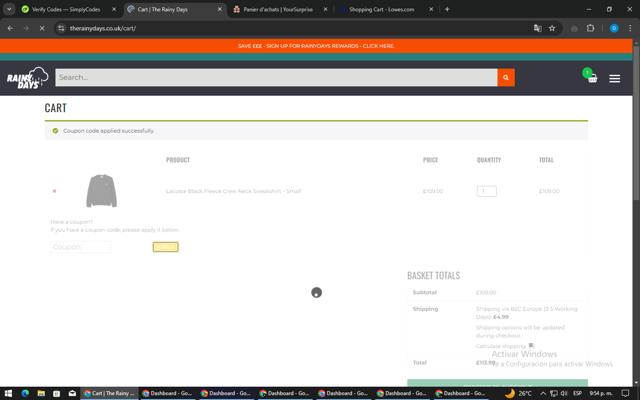Open the hamburger navigation menu
Viewport: 640px width, 400px height.
pos(615,78)
